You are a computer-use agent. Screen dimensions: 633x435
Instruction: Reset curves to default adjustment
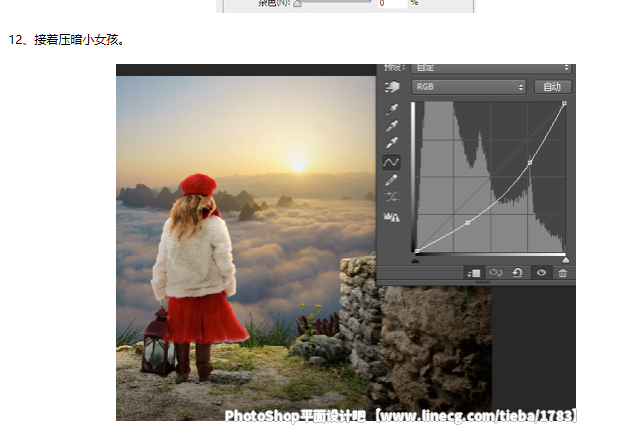pyautogui.click(x=518, y=273)
